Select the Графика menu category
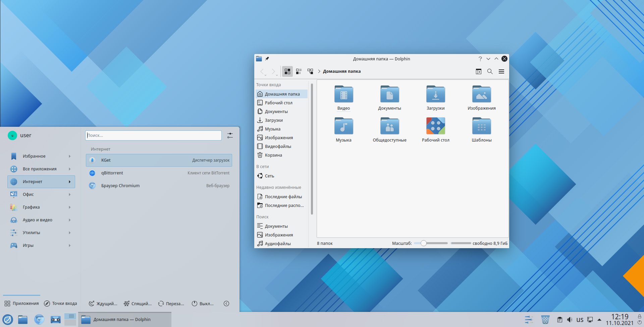The image size is (644, 327). click(32, 207)
